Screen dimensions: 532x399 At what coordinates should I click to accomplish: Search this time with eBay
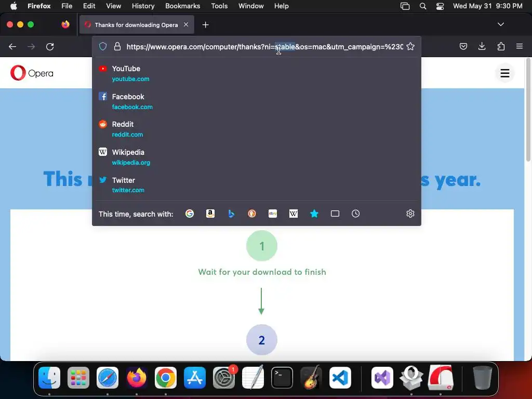273,214
